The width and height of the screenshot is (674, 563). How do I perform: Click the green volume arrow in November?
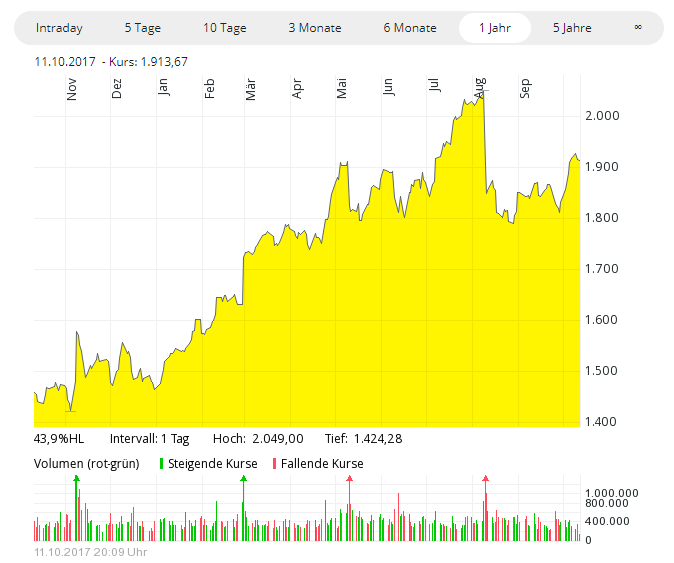coord(77,478)
